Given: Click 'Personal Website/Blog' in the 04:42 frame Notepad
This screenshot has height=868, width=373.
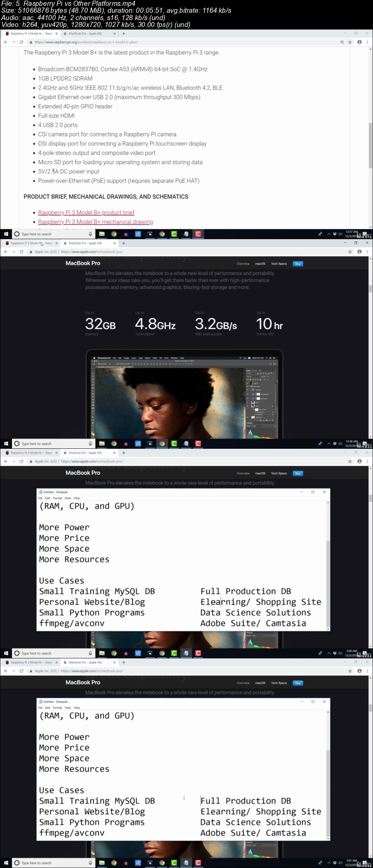Looking at the screenshot, I should [x=92, y=811].
